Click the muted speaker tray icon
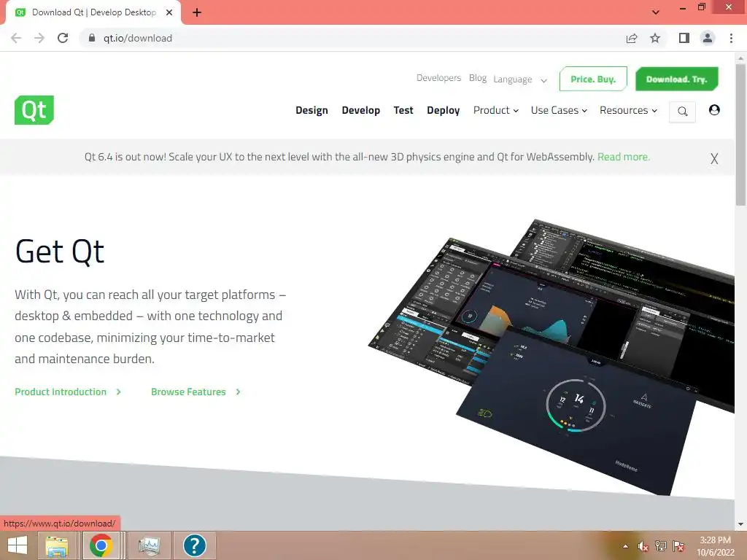Screen dimensions: 747x560 643,546
